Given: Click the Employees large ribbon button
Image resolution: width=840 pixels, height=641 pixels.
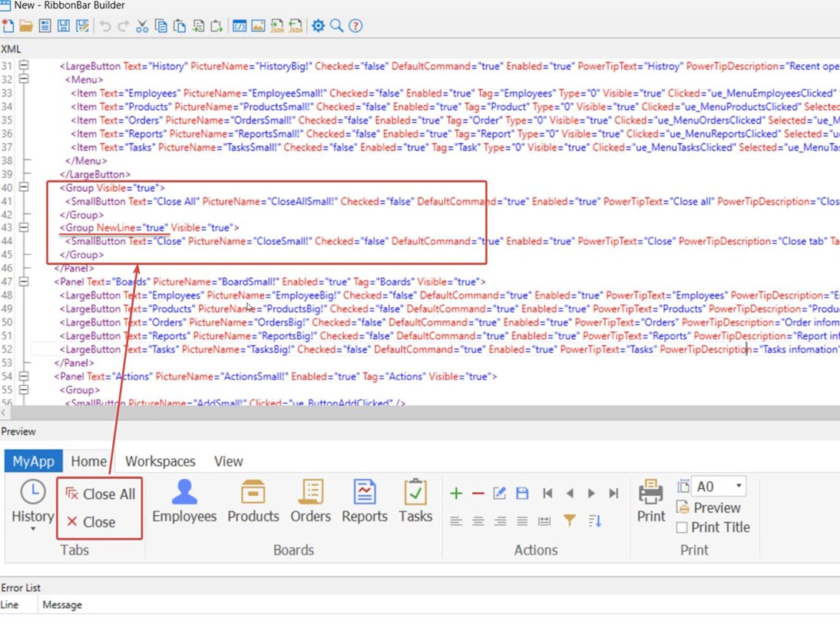Looking at the screenshot, I should [x=184, y=501].
